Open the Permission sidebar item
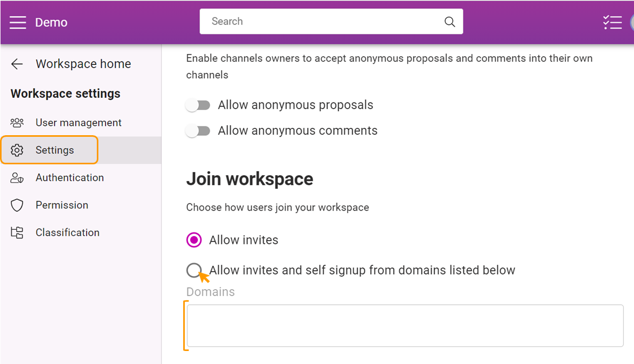Viewport: 634px width, 364px height. click(62, 205)
